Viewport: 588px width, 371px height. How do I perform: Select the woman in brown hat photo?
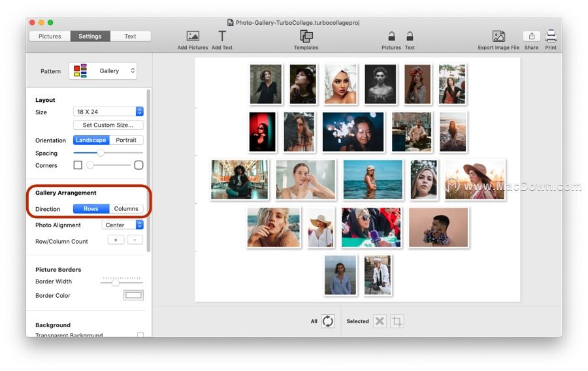tap(475, 180)
